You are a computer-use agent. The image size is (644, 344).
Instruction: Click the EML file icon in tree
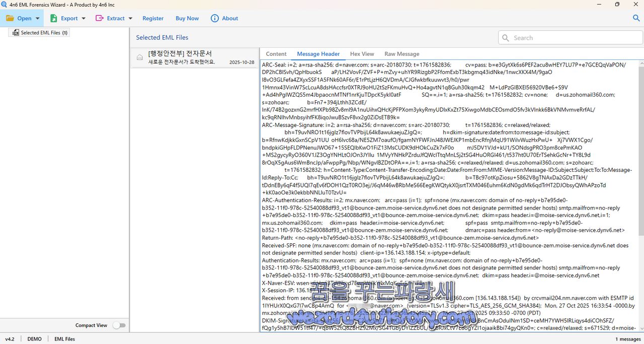click(16, 33)
